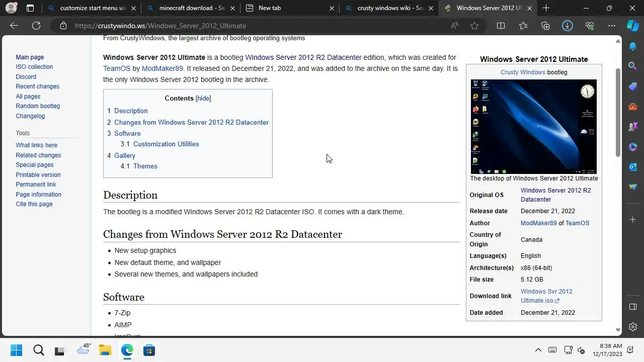
Task: Open the Printable version link
Action: click(38, 175)
